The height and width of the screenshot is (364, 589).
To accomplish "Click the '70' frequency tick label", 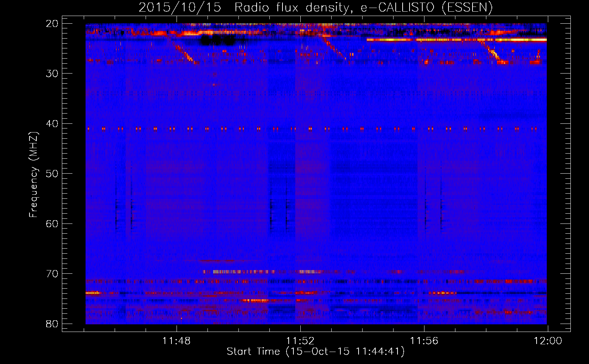I will click(x=52, y=274).
